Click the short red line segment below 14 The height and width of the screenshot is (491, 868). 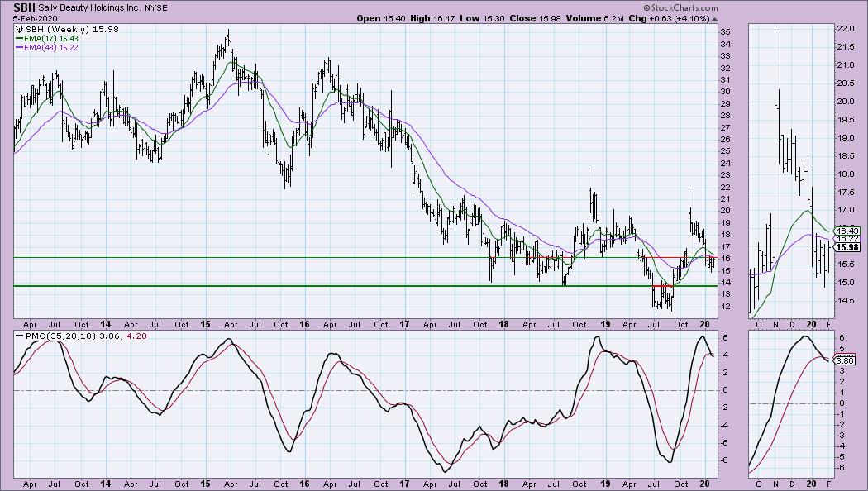(662, 286)
